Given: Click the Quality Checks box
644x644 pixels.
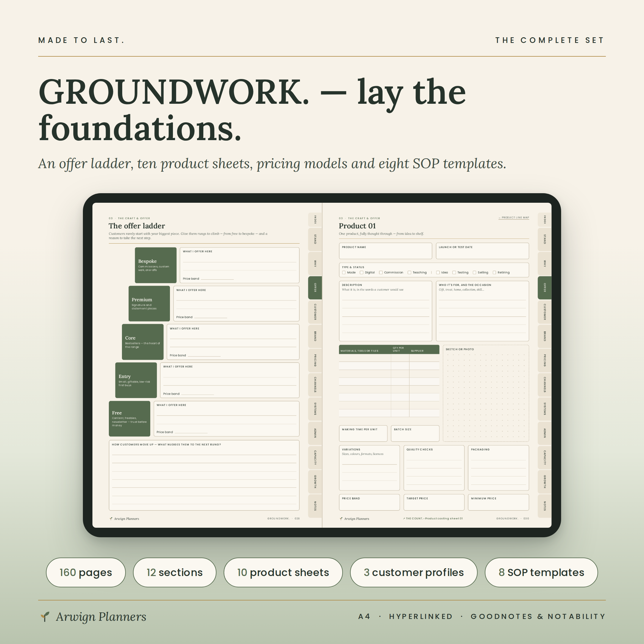Looking at the screenshot, I should (434, 468).
